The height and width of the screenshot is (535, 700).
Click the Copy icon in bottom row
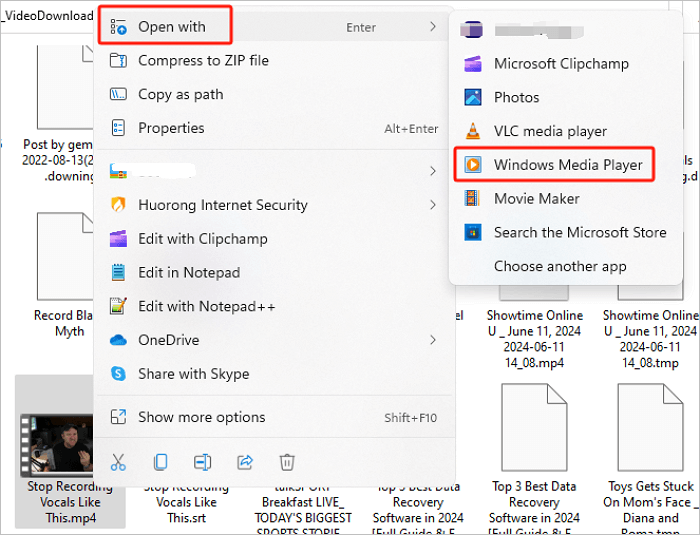160,462
